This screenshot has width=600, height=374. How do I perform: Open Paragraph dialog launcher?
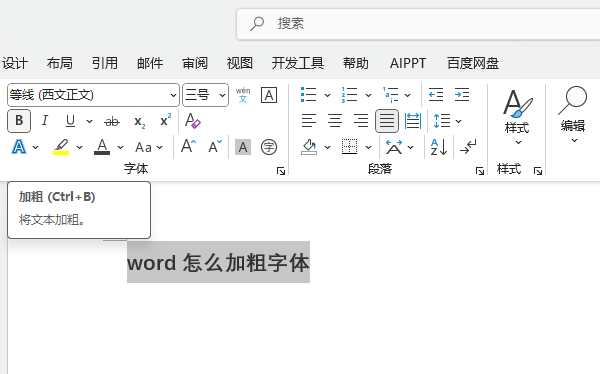click(479, 171)
